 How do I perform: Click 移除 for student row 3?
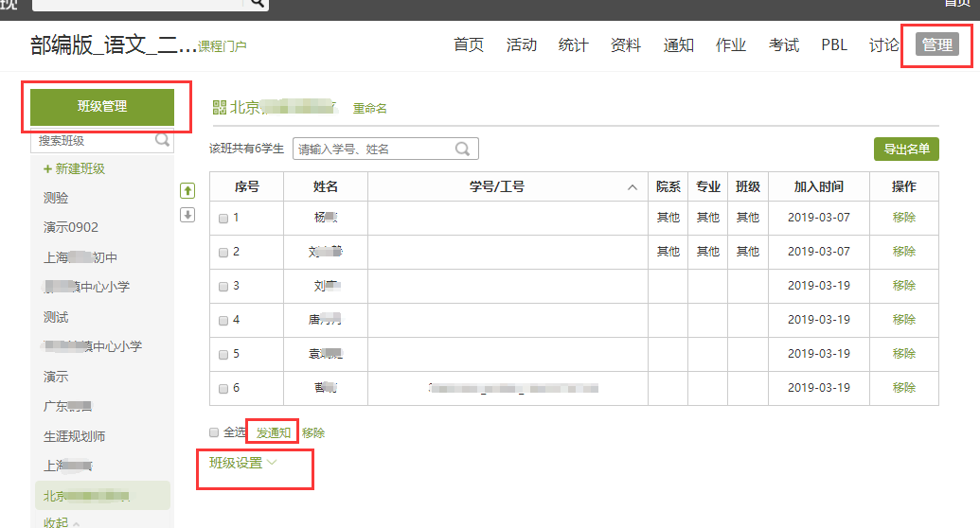tap(903, 285)
